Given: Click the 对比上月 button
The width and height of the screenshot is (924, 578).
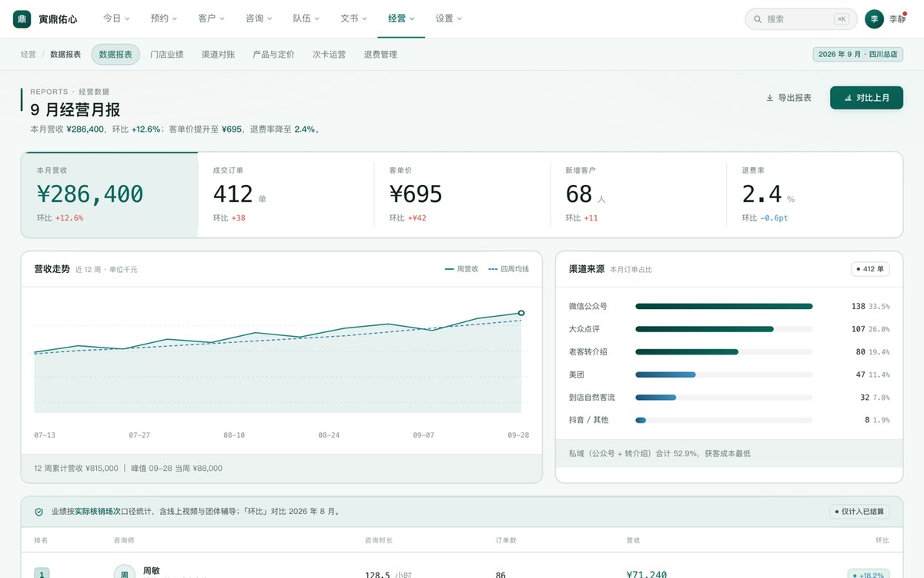Looking at the screenshot, I should 866,98.
